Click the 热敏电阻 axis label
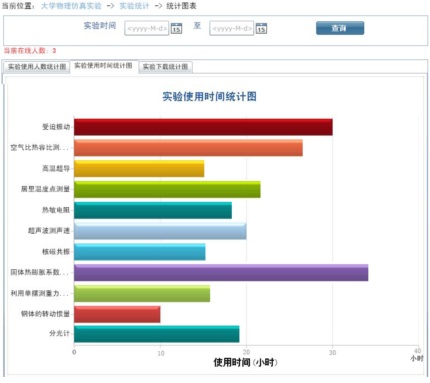This screenshot has height=383, width=430. [x=56, y=210]
